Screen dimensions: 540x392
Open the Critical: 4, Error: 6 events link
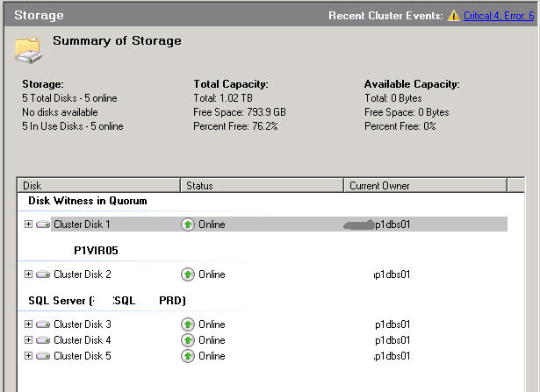click(499, 16)
